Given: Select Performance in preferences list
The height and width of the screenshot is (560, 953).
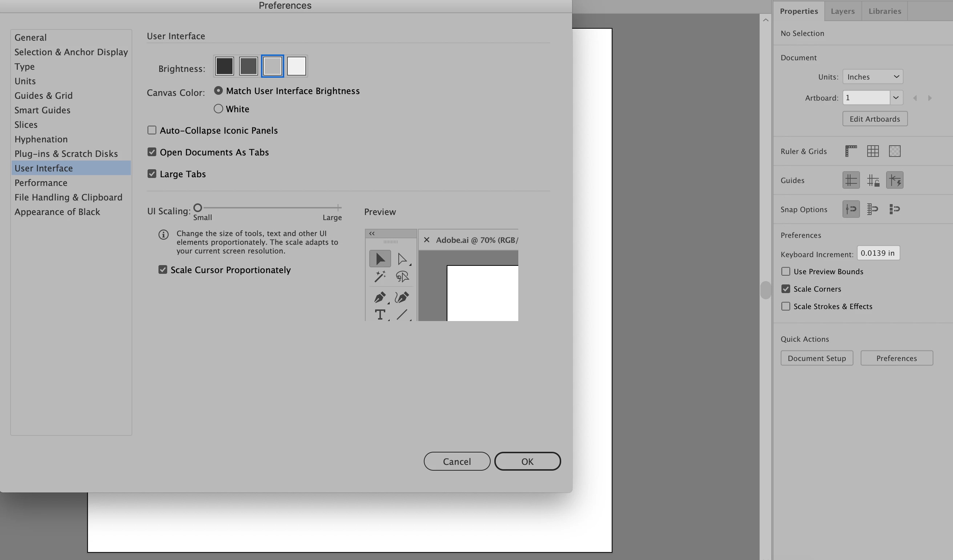Looking at the screenshot, I should [x=41, y=183].
